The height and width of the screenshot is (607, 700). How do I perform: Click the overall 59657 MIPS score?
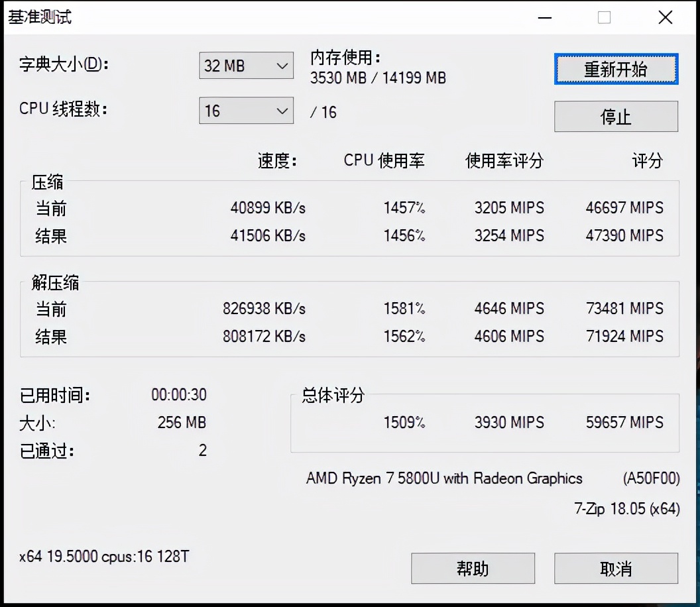click(x=624, y=423)
